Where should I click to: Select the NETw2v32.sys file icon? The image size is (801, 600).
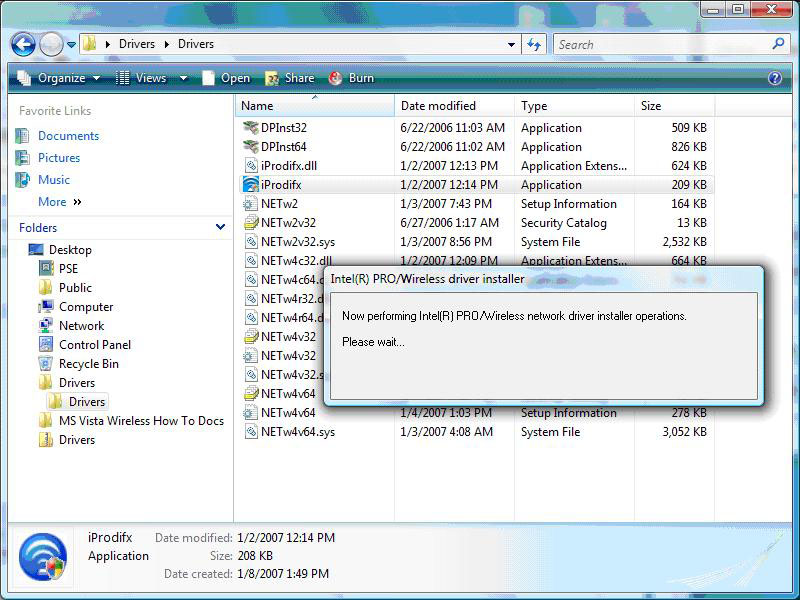pos(250,242)
